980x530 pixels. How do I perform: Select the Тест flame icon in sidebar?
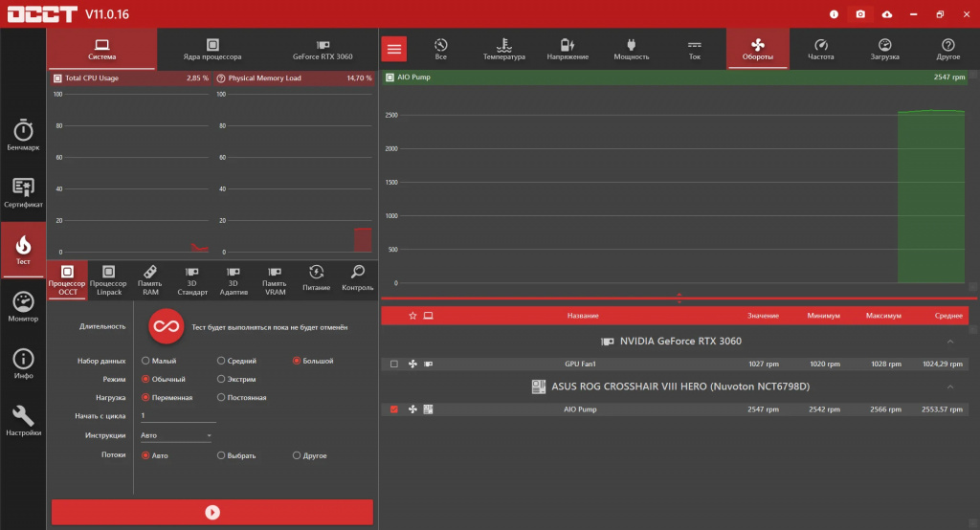23,250
